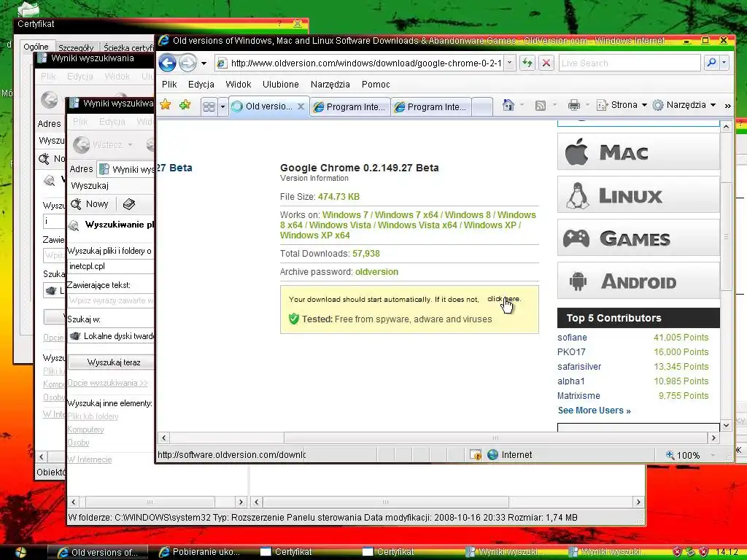Click the IE back arrow button
The width and height of the screenshot is (747, 560).
tap(167, 63)
